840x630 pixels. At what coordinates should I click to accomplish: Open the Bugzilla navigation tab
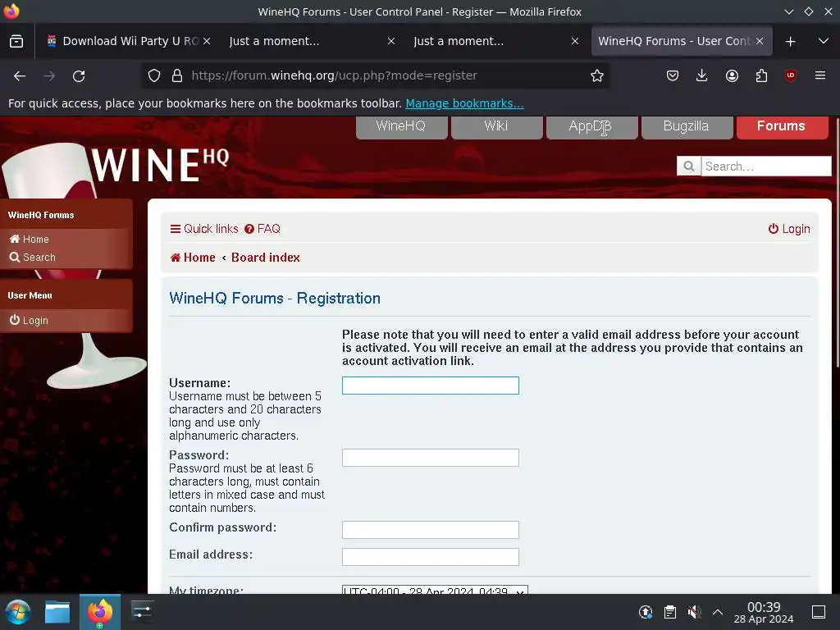(687, 127)
